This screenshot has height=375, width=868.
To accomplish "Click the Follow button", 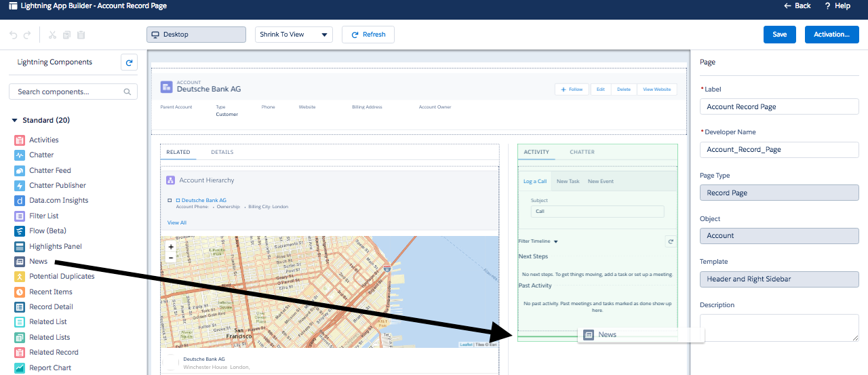I will 572,90.
